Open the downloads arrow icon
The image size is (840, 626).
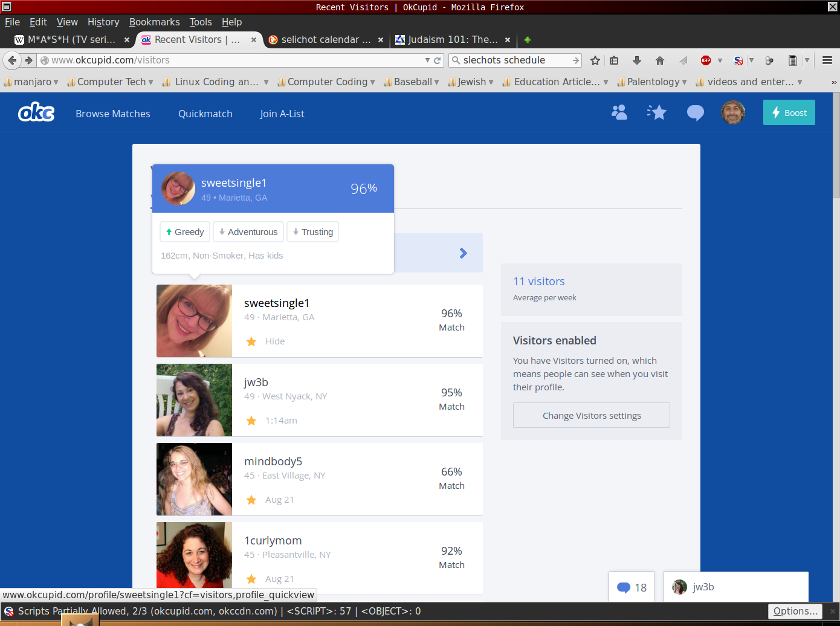tap(637, 60)
